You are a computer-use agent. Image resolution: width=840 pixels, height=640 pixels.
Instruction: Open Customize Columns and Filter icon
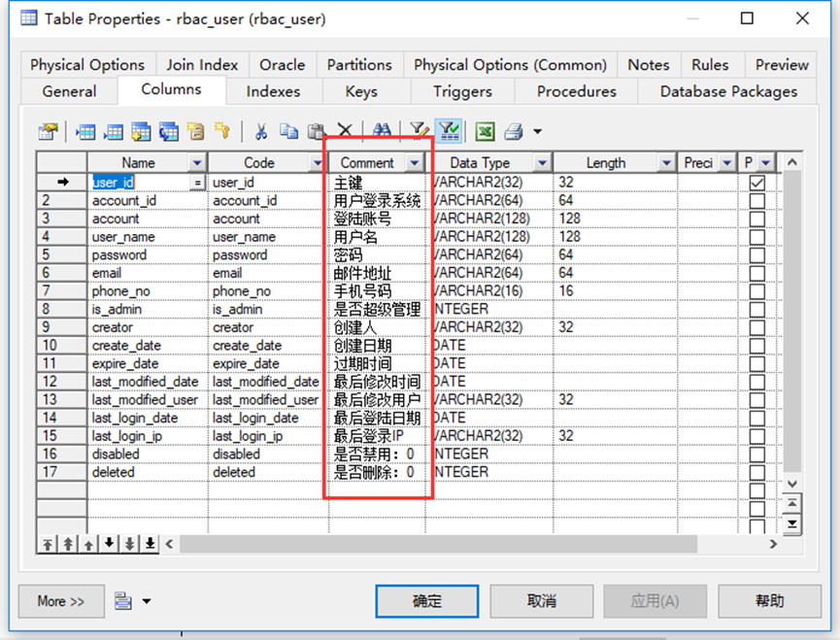[420, 130]
